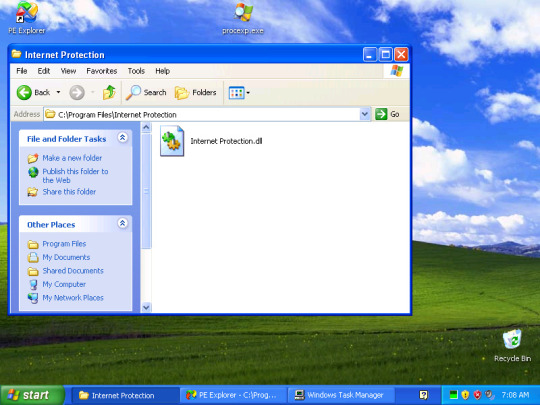Open Search pane via magnifier icon

133,92
